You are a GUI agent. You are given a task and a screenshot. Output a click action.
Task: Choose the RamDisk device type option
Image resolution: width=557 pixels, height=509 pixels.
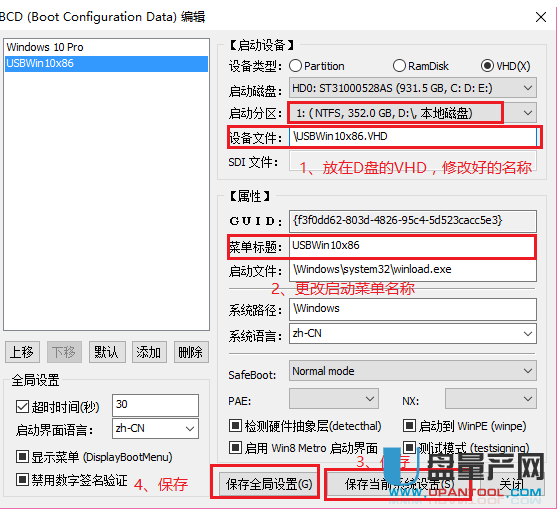(399, 66)
